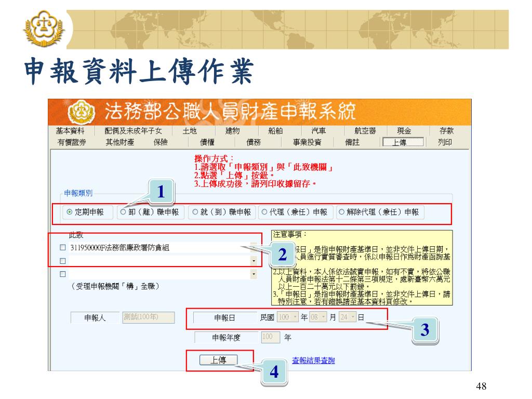Choose 就（到）職申報 radio option
The width and height of the screenshot is (532, 399).
tap(195, 212)
